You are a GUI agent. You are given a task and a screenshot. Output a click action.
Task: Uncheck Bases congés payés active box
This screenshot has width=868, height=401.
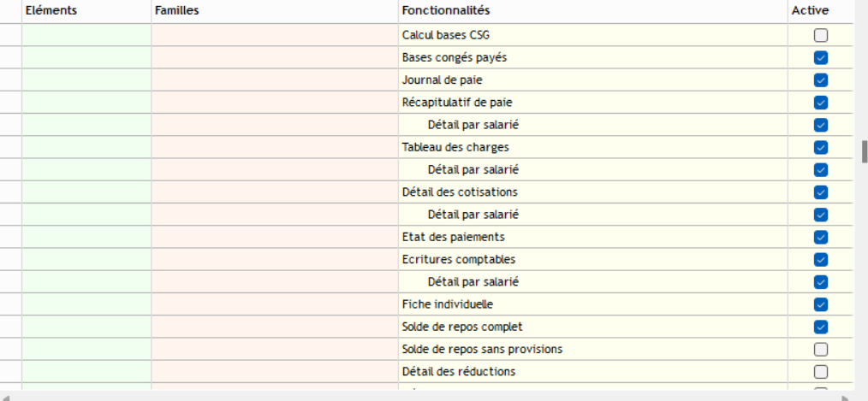coord(821,58)
